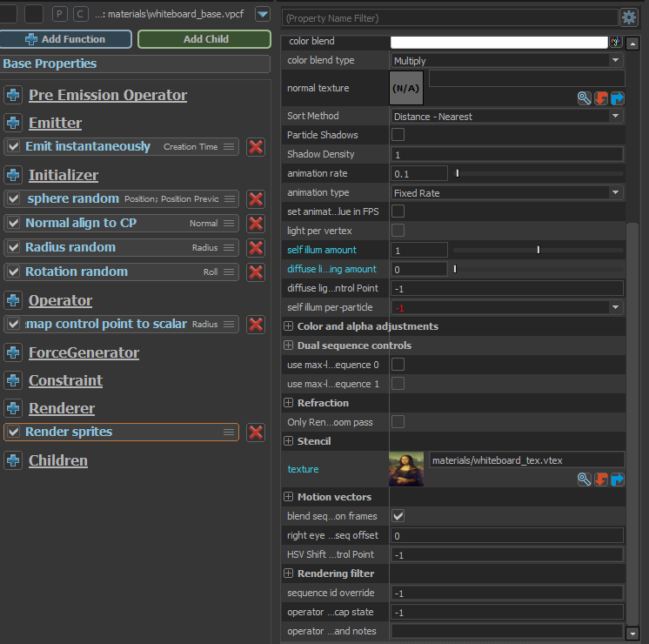Disable Emit instantaneously checkbox
Image resolution: width=649 pixels, height=644 pixels.
[x=14, y=146]
